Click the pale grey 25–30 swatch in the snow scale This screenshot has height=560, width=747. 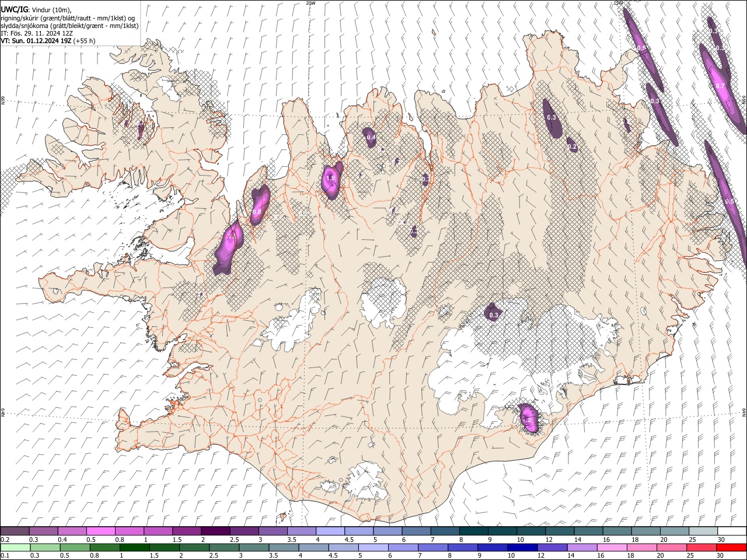point(704,531)
